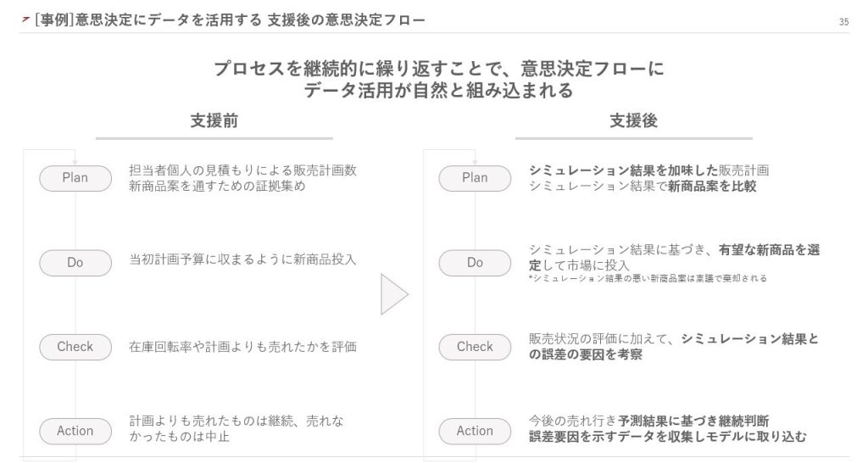Click the Plan pill under 支援後

pos(475,178)
